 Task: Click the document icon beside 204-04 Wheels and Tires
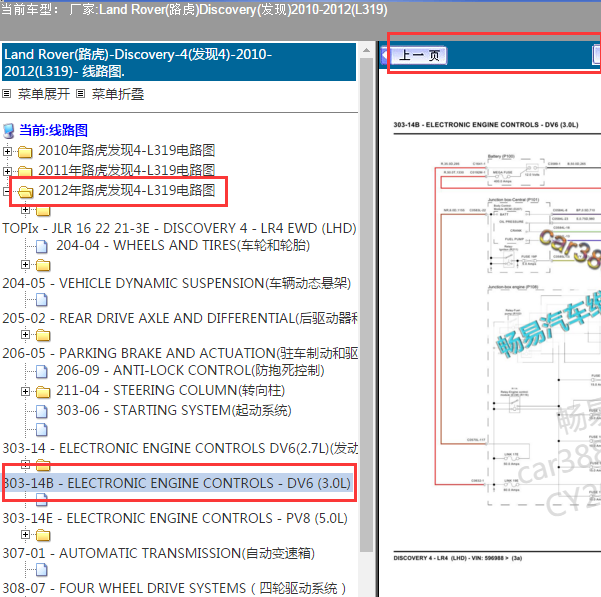click(x=42, y=246)
